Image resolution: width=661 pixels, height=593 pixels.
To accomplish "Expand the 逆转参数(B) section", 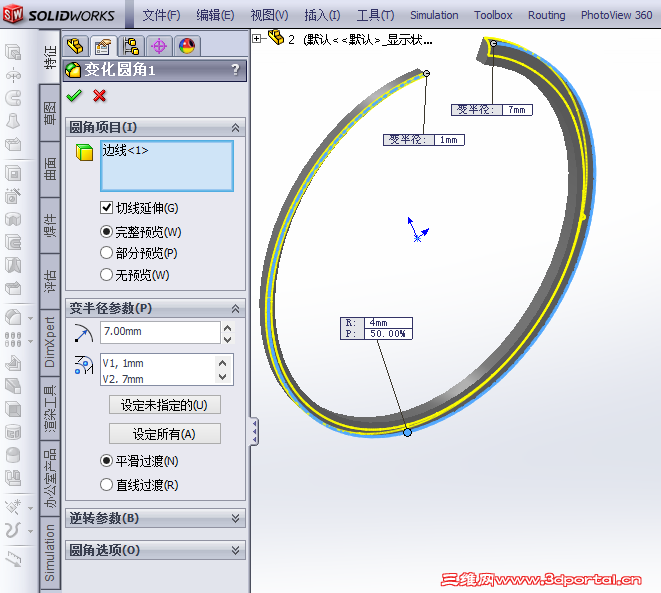I will tap(235, 518).
